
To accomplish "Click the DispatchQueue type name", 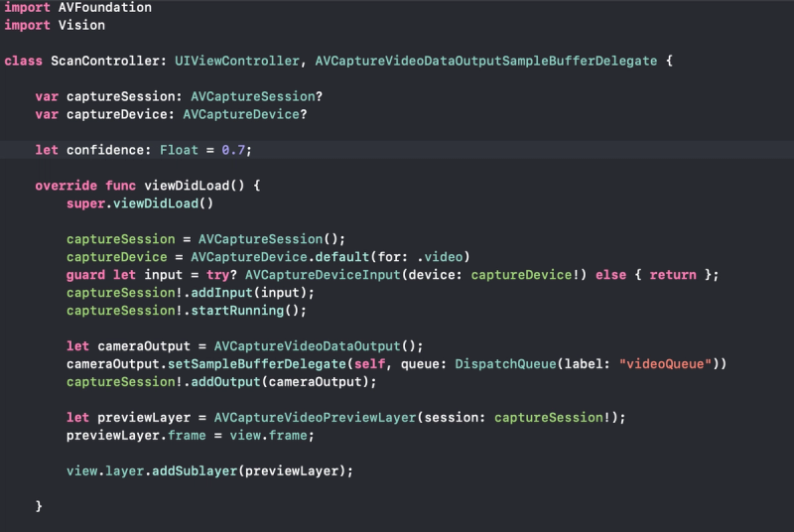I will (505, 364).
